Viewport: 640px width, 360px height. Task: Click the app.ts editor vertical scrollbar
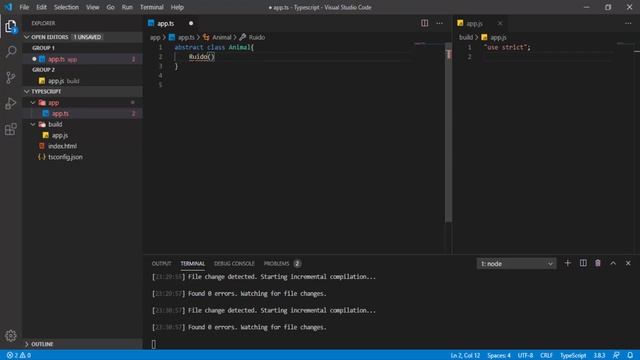[x=449, y=133]
